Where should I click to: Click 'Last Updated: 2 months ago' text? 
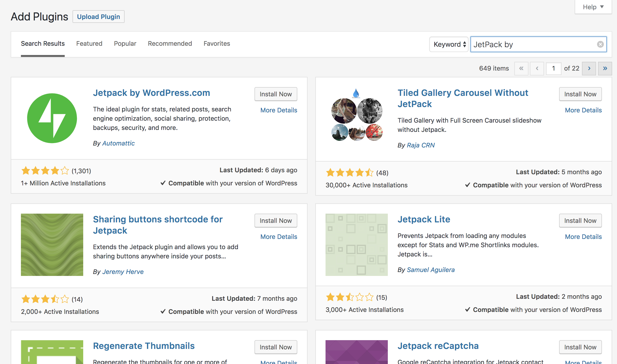tap(559, 297)
